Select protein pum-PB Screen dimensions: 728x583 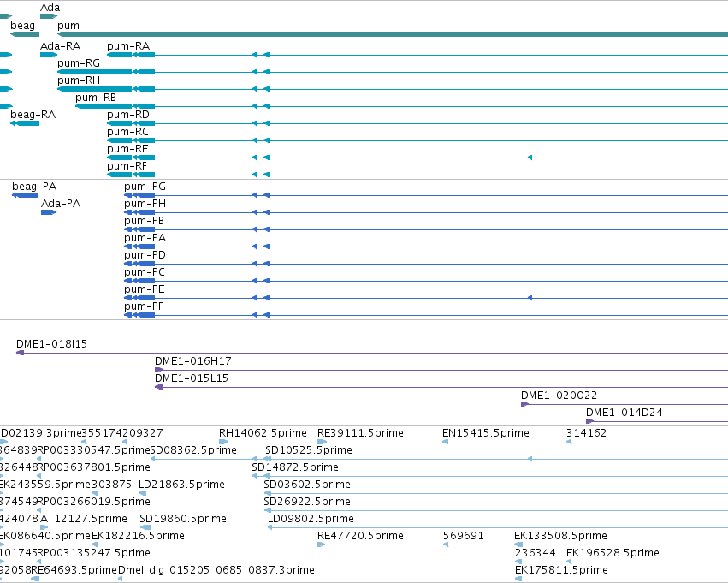tap(144, 221)
